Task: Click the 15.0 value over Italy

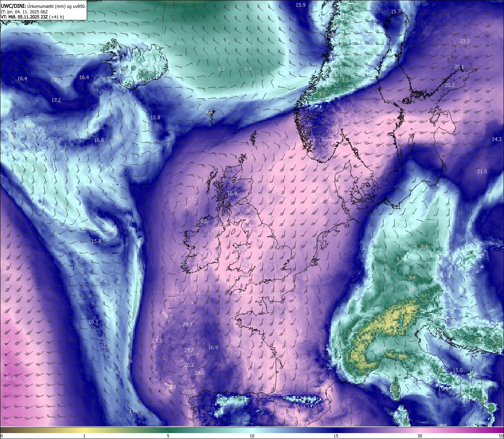Action: [x=458, y=370]
